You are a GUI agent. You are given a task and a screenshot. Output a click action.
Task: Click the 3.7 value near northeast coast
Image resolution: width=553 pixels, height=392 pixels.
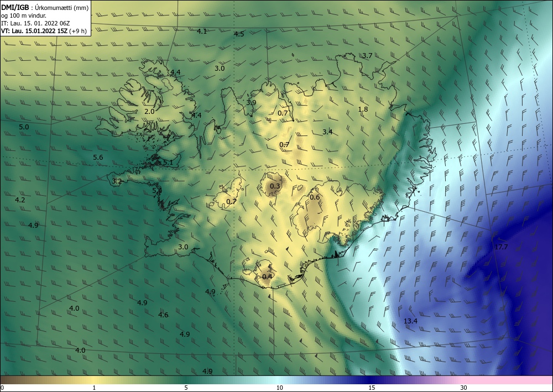pos(367,56)
